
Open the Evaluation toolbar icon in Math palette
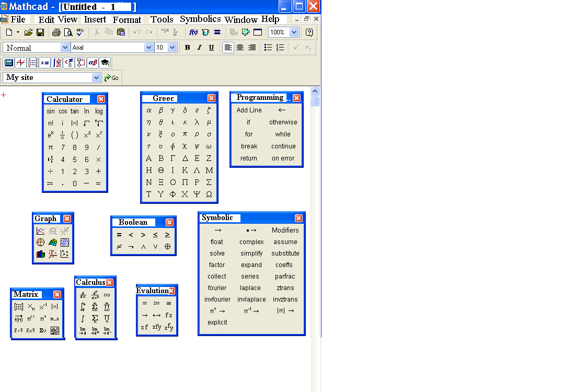pos(45,63)
